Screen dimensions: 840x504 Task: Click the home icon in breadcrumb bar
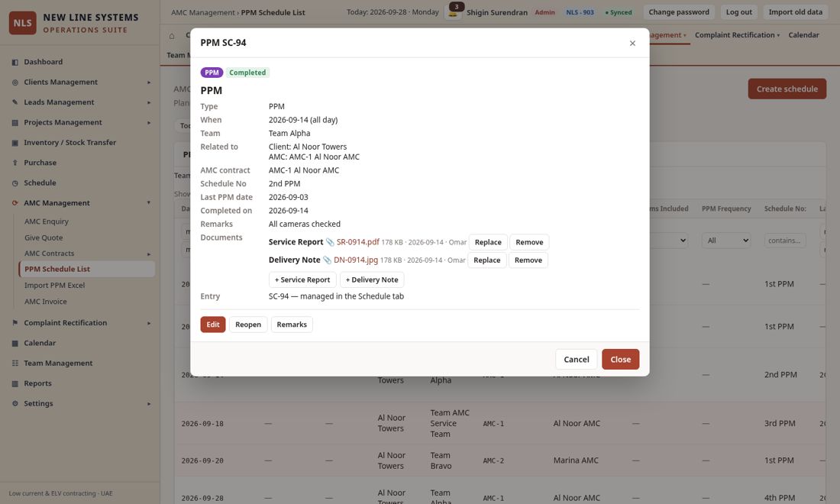tap(172, 36)
